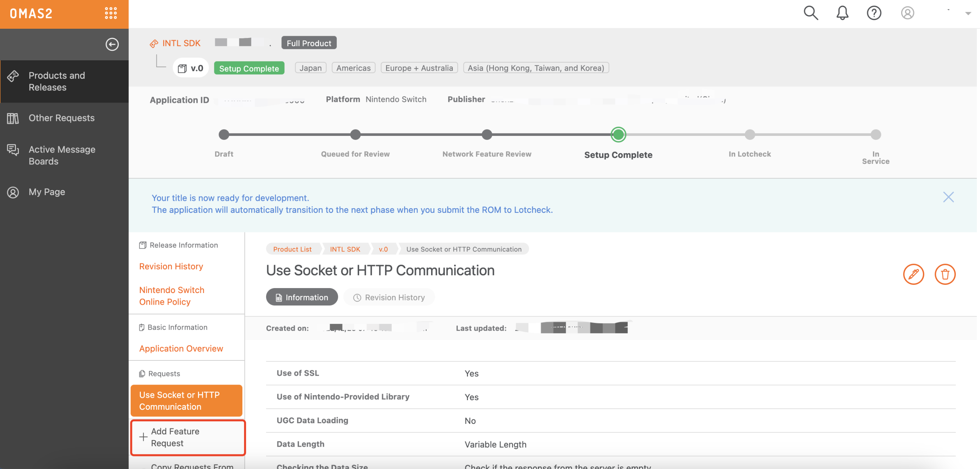Open the Application Overview link
This screenshot has height=469, width=980.
coord(181,348)
